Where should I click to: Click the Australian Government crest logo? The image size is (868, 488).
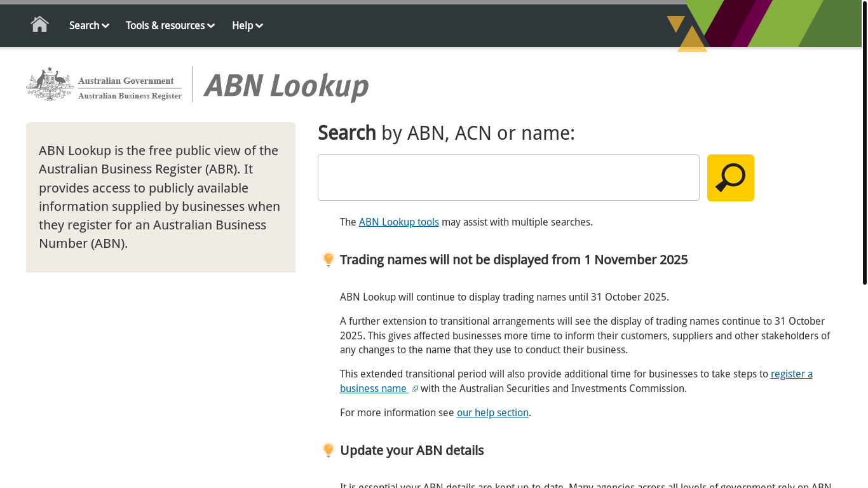click(x=50, y=84)
